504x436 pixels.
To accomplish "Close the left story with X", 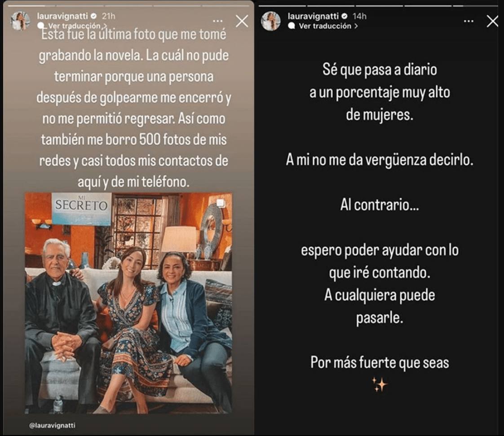I will [x=242, y=21].
